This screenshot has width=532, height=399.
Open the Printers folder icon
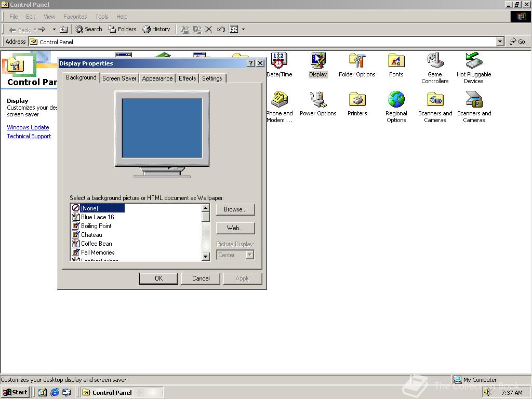(357, 99)
